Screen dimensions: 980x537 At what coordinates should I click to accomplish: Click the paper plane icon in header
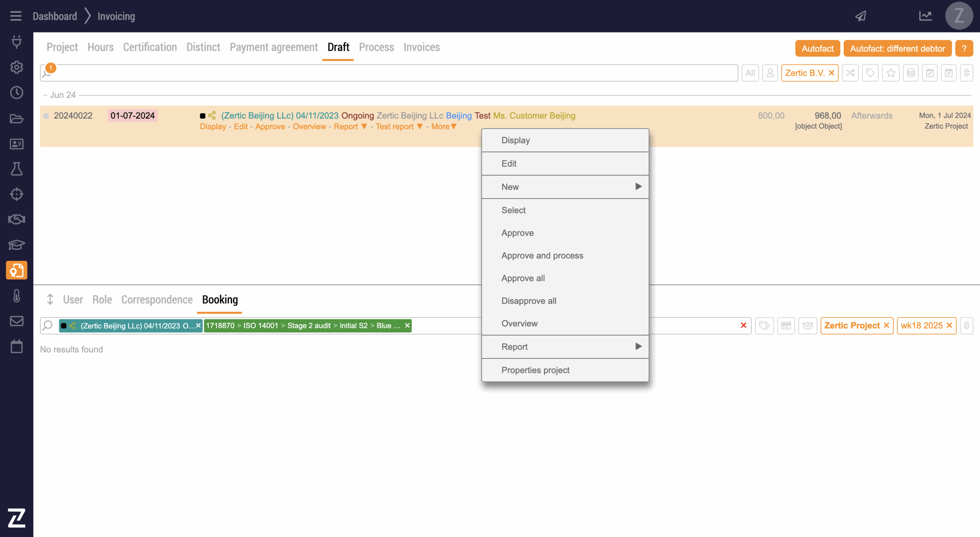pyautogui.click(x=861, y=16)
